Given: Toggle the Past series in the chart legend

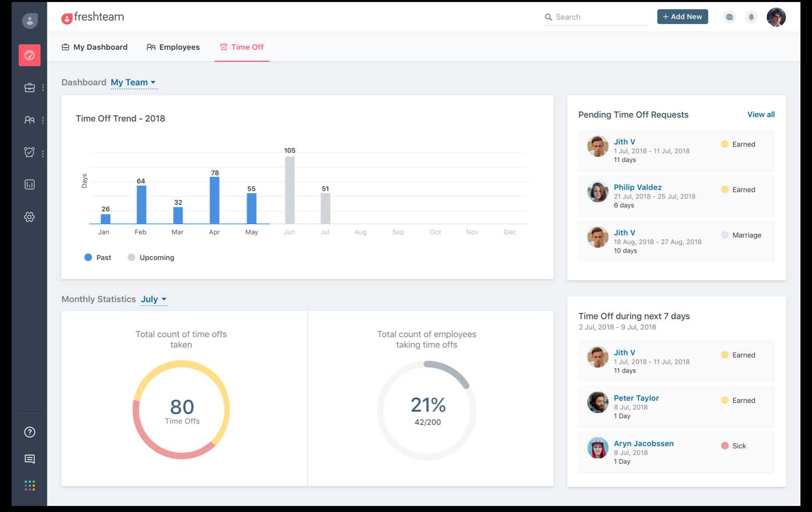Looking at the screenshot, I should 97,257.
